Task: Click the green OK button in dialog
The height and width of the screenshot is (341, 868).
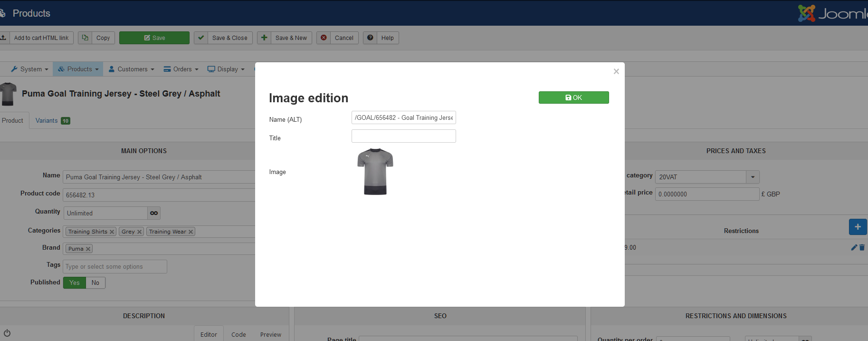Action: 573,97
